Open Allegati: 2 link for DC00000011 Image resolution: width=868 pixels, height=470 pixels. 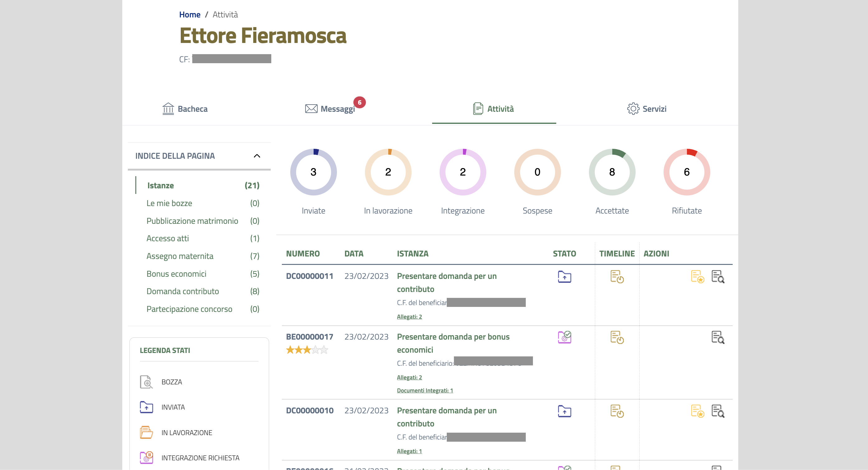point(409,317)
